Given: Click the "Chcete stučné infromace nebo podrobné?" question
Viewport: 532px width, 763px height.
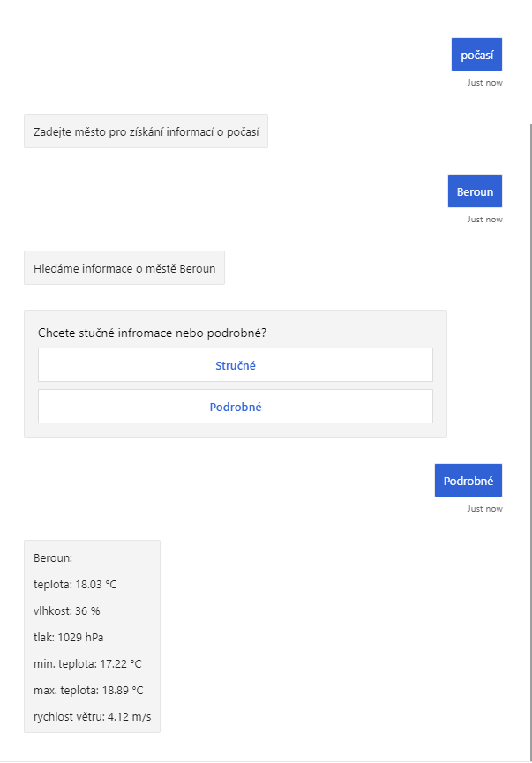Looking at the screenshot, I should click(x=153, y=333).
